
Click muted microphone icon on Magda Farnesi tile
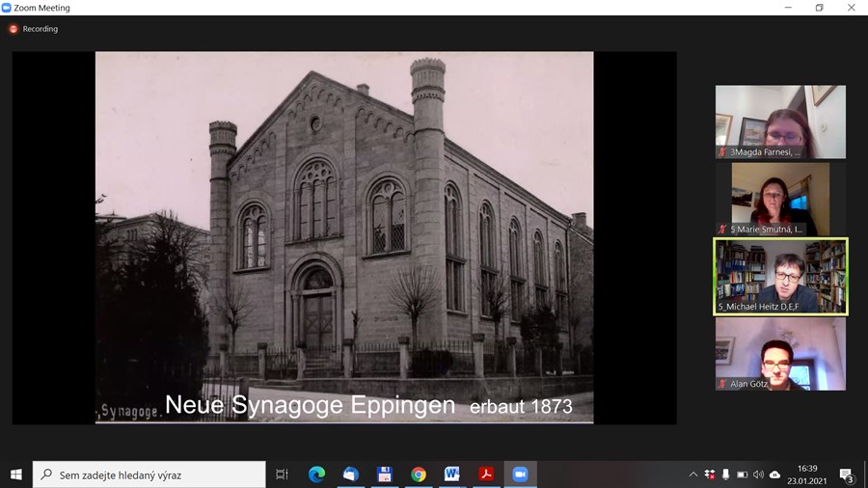(x=722, y=152)
